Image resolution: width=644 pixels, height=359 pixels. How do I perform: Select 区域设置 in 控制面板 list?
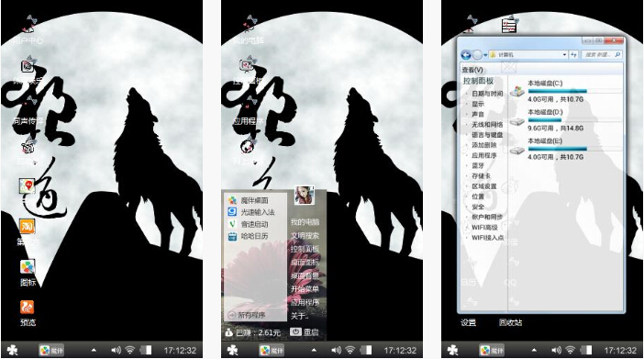pos(483,186)
